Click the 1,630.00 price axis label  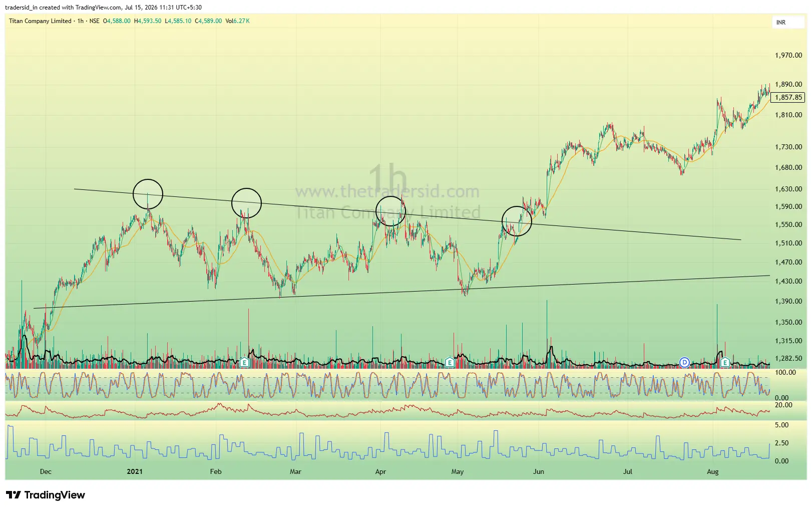pyautogui.click(x=788, y=189)
